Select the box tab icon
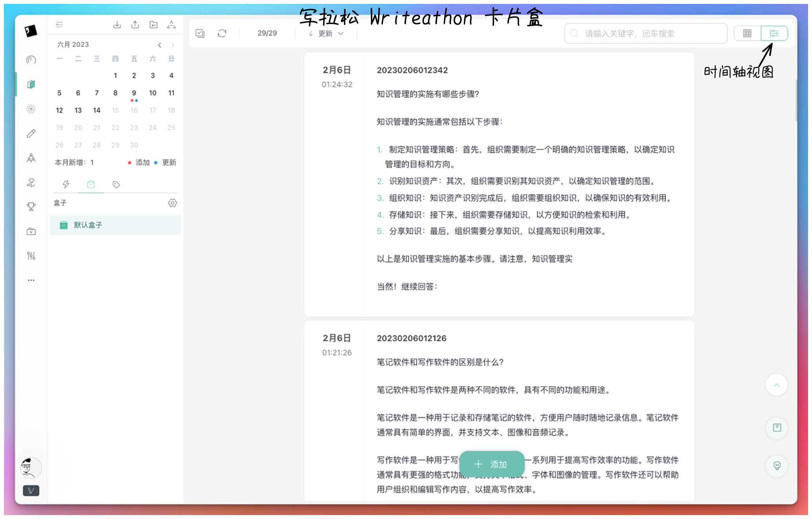This screenshot has height=519, width=812. [x=91, y=184]
